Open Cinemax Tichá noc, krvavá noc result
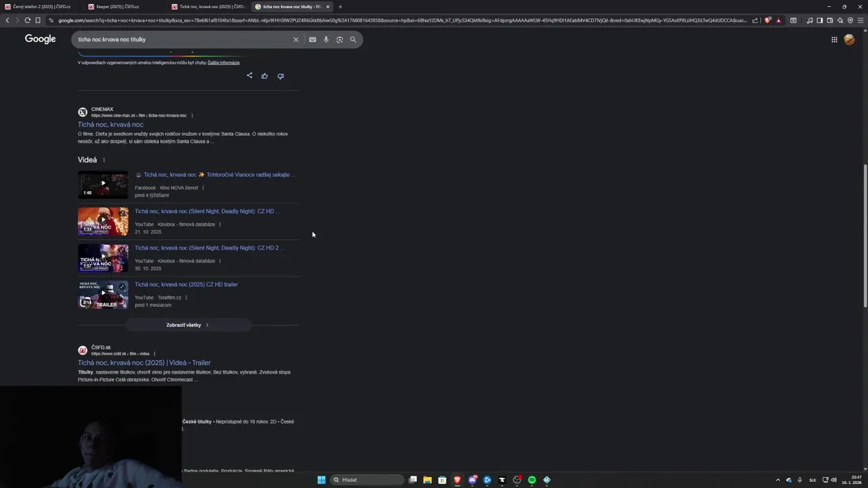This screenshot has height=488, width=868. click(x=111, y=125)
